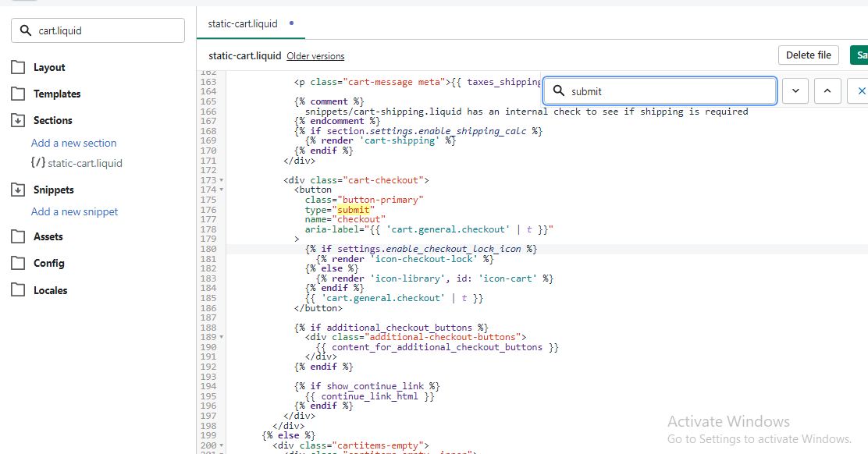Viewport: 868px width, 454px height.
Task: Open static-cart.liquid file in sidebar
Action: point(84,163)
